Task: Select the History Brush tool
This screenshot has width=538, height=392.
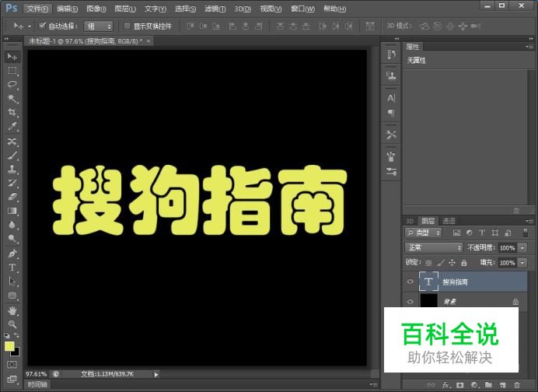Action: point(12,183)
